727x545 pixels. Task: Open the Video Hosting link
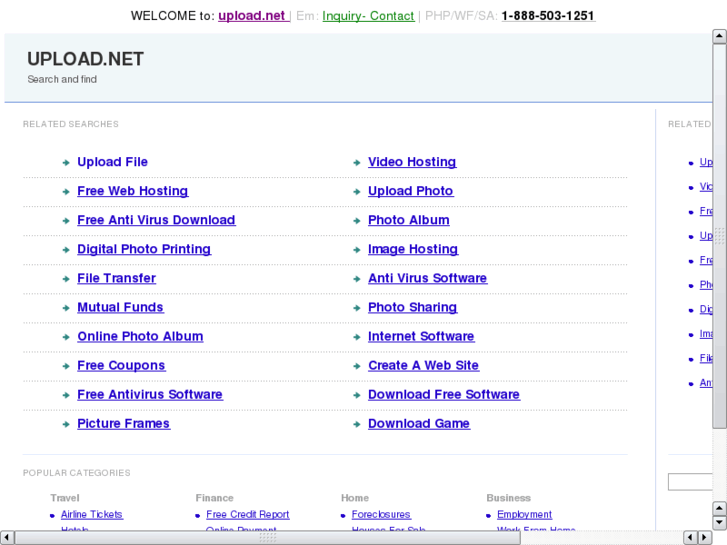point(412,162)
